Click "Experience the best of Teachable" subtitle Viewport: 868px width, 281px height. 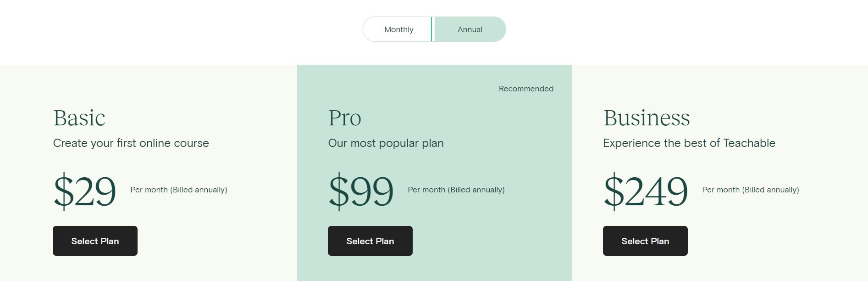pyautogui.click(x=689, y=143)
